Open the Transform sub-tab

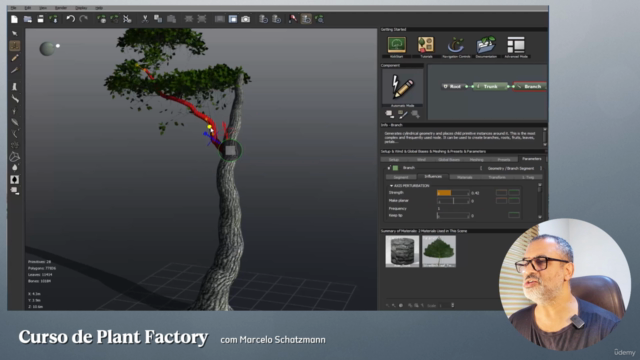(x=496, y=177)
